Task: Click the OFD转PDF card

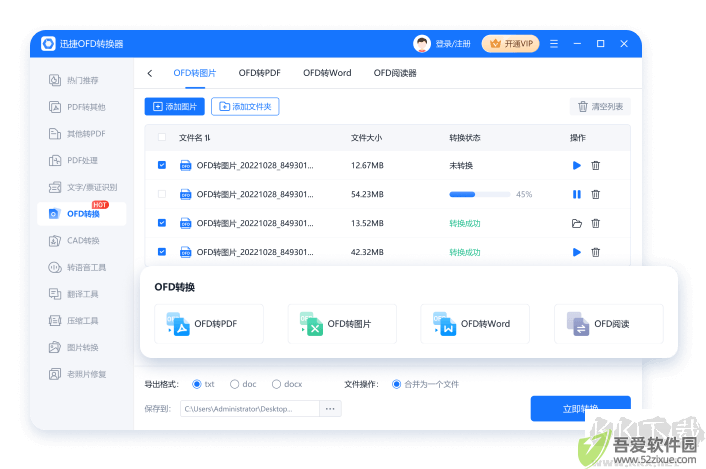Action: coord(209,324)
